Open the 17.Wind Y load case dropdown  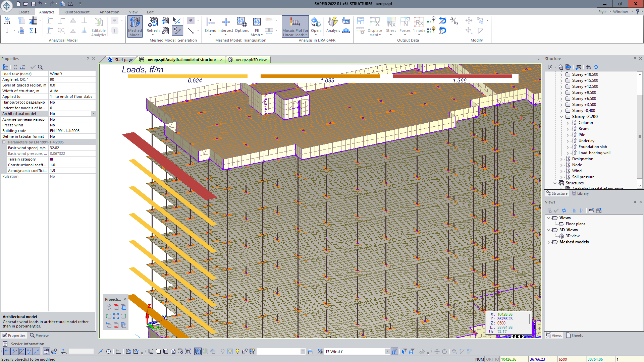point(387,351)
